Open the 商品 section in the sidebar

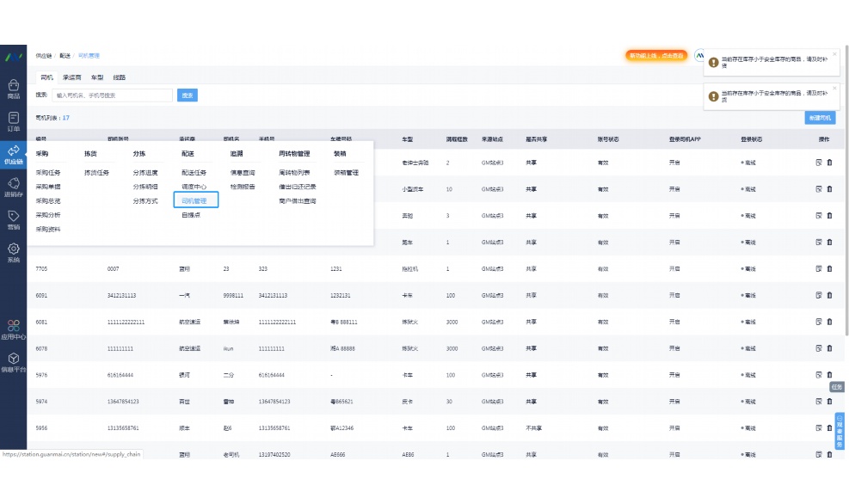tap(13, 89)
